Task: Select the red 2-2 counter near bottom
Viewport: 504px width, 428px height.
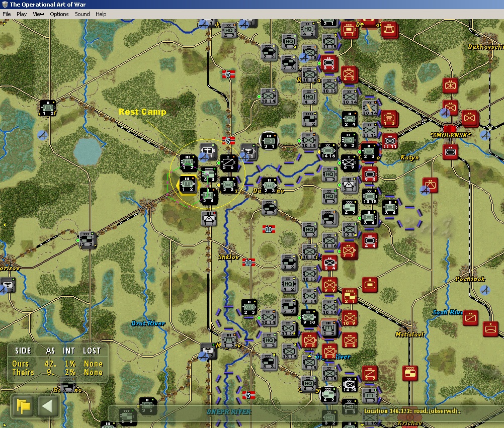Action: (x=369, y=373)
